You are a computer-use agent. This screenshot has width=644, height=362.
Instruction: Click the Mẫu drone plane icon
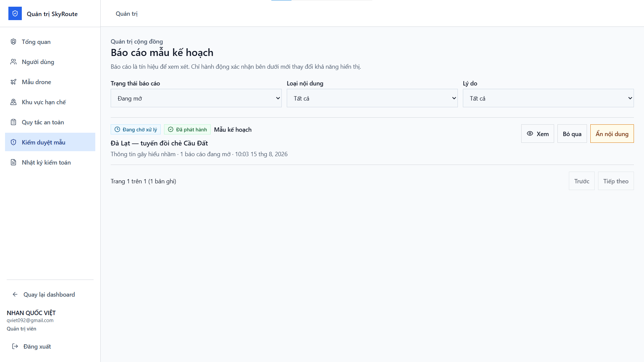coord(13,82)
